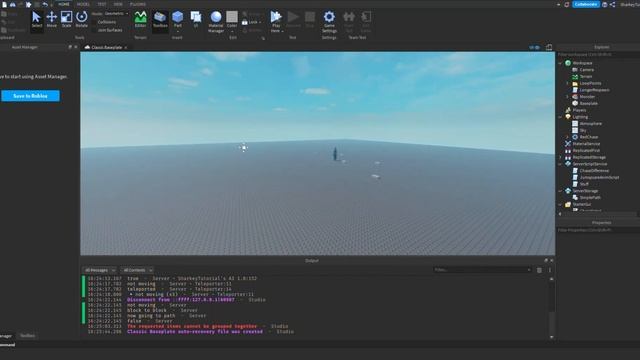The width and height of the screenshot is (640, 360).
Task: Select Players service in Explorer
Action: pyautogui.click(x=579, y=110)
